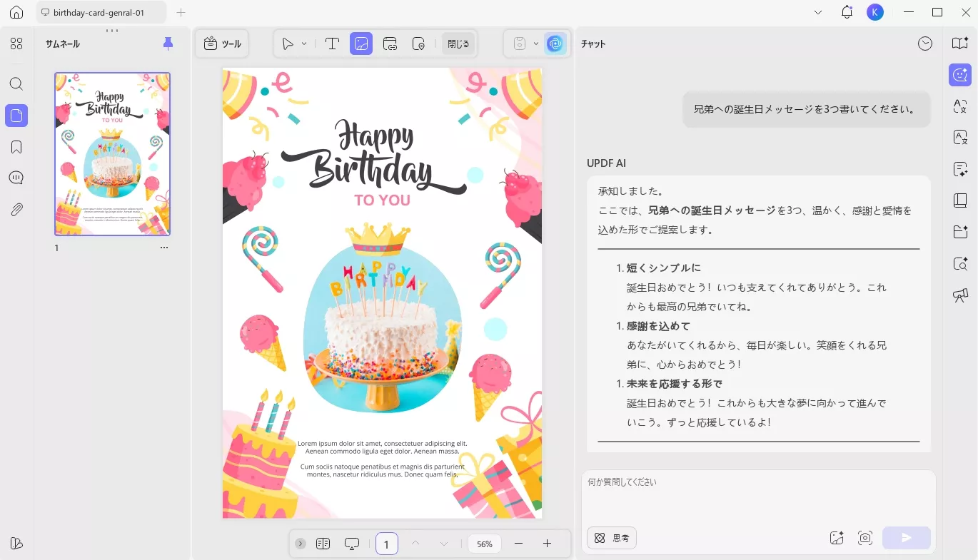Open the selection tool dropdown arrow
This screenshot has width=978, height=560.
(303, 44)
